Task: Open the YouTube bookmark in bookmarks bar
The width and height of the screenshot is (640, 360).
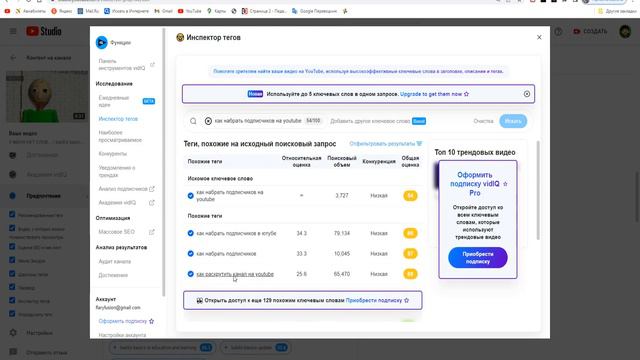Action: (x=189, y=11)
